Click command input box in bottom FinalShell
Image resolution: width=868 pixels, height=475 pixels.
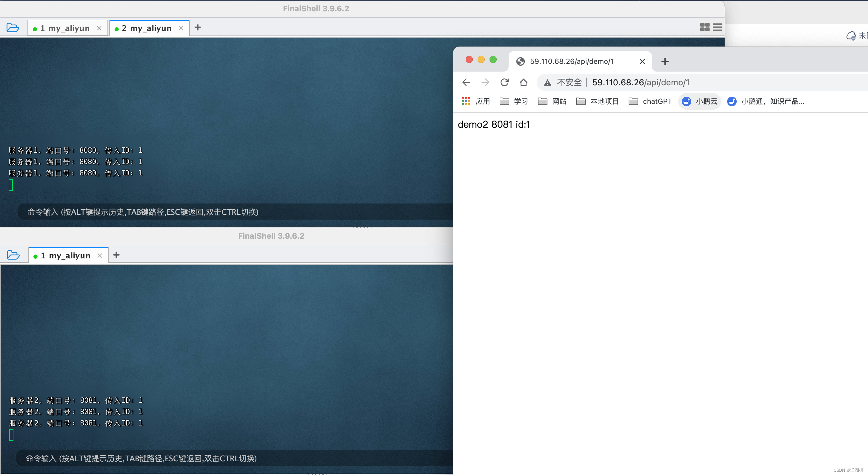(x=235, y=459)
